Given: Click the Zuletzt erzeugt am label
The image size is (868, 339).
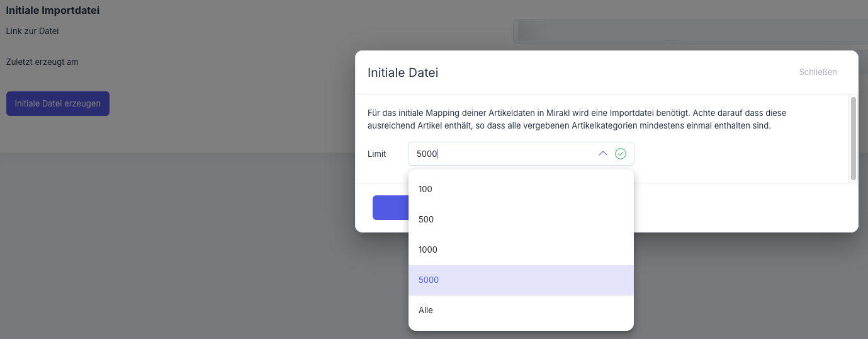Looking at the screenshot, I should tap(42, 62).
